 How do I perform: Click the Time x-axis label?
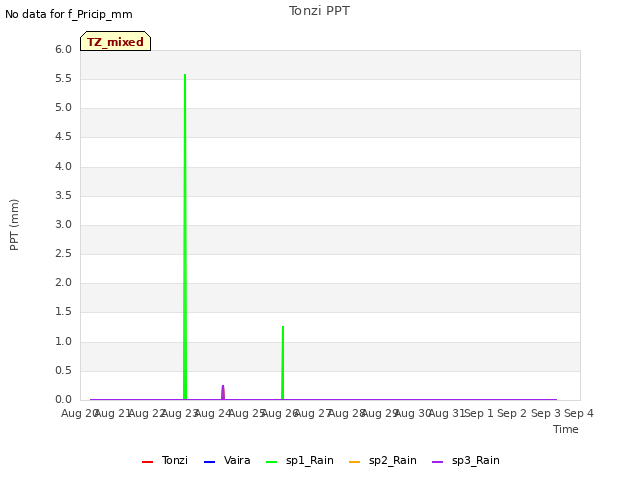tap(566, 429)
